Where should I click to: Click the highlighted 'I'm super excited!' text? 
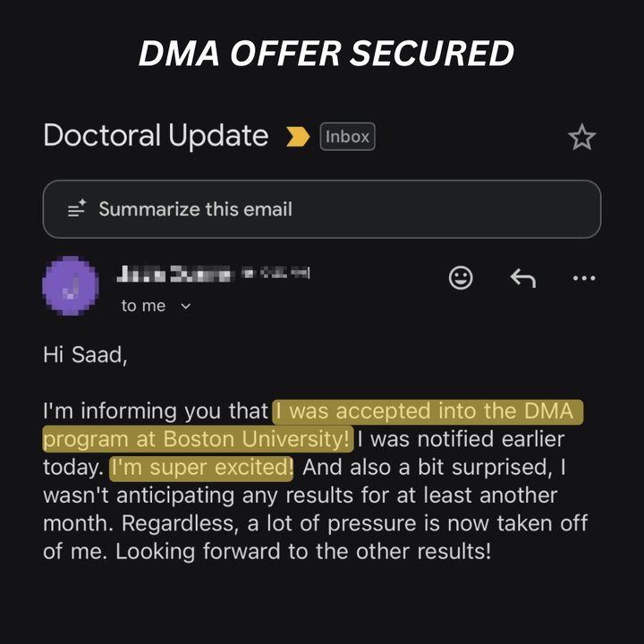tap(201, 468)
